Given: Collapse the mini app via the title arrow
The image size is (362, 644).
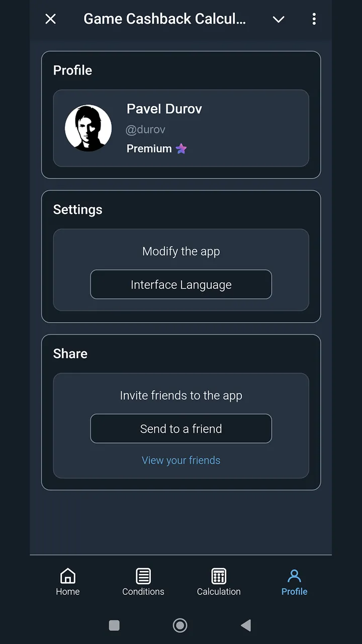Looking at the screenshot, I should point(279,19).
